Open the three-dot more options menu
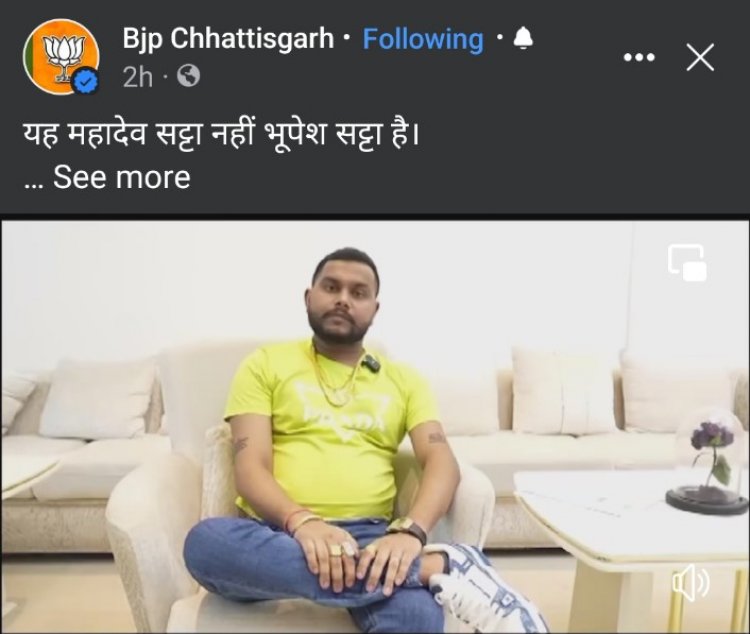This screenshot has height=634, width=750. (640, 57)
